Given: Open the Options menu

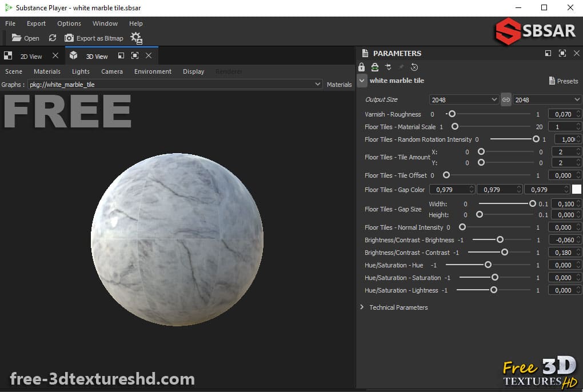Looking at the screenshot, I should [69, 23].
